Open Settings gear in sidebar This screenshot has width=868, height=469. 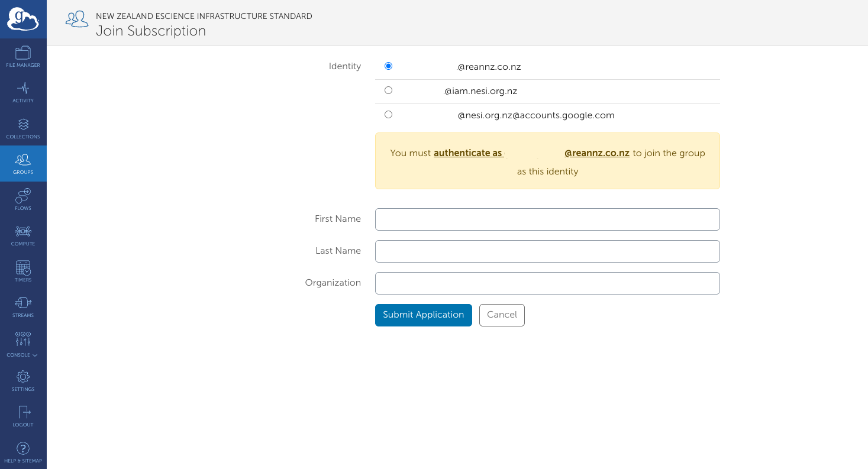pyautogui.click(x=23, y=380)
